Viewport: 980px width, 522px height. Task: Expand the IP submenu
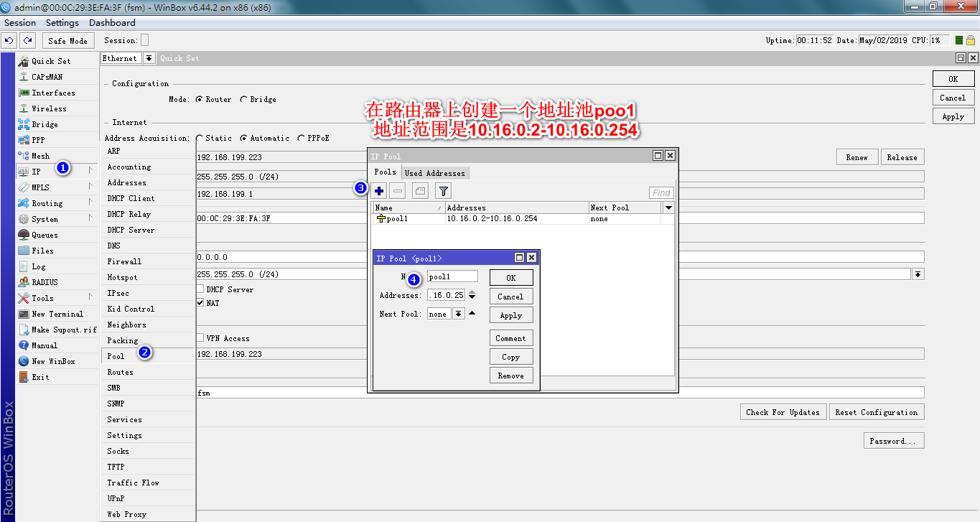(90, 171)
